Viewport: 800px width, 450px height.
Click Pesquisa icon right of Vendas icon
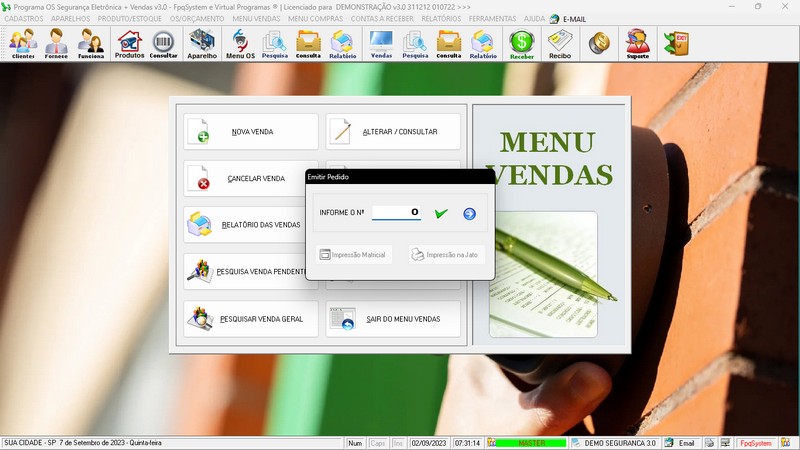coord(415,44)
